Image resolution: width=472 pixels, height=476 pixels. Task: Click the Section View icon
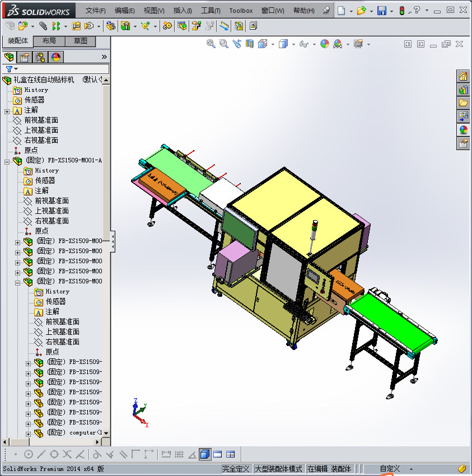pyautogui.click(x=250, y=44)
